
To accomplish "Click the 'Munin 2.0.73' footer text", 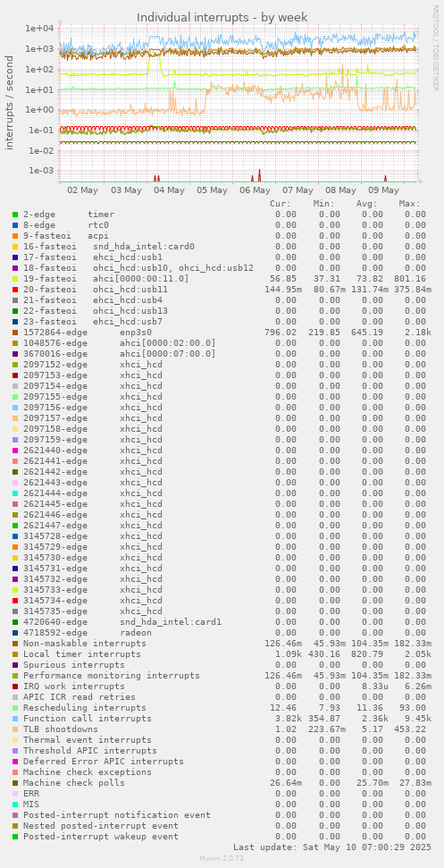I will [x=222, y=858].
